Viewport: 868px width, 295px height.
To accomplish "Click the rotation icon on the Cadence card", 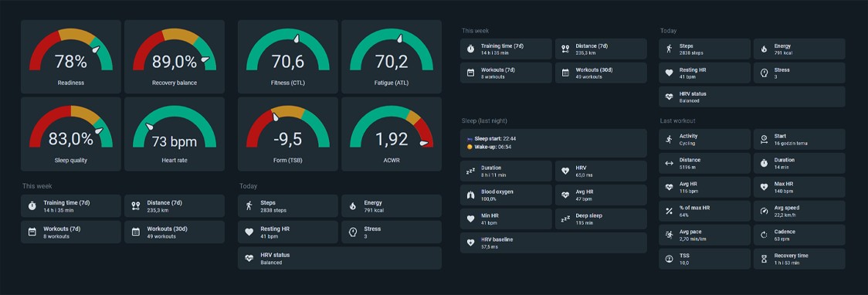I will (764, 235).
